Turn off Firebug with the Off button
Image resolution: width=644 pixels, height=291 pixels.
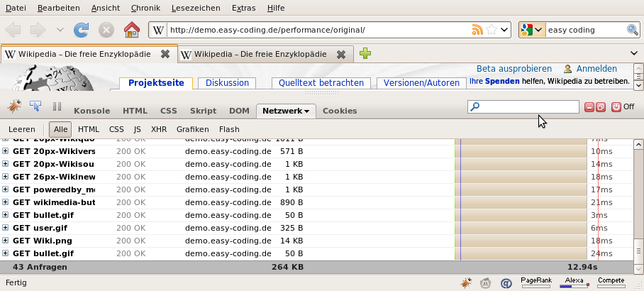pos(622,107)
